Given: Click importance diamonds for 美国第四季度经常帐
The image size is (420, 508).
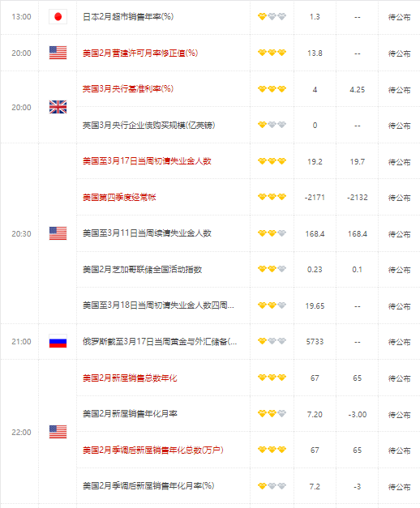Looking at the screenshot, I should tap(272, 197).
